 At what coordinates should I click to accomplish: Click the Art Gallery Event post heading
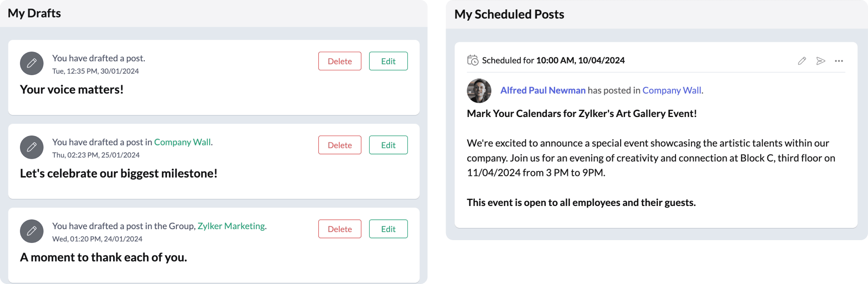(x=582, y=113)
